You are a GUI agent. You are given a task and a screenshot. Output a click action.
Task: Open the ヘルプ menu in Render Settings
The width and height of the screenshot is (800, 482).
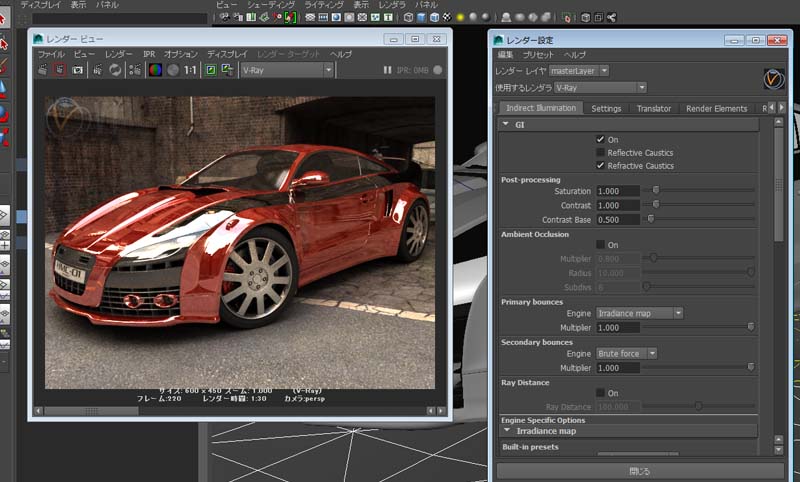[574, 55]
